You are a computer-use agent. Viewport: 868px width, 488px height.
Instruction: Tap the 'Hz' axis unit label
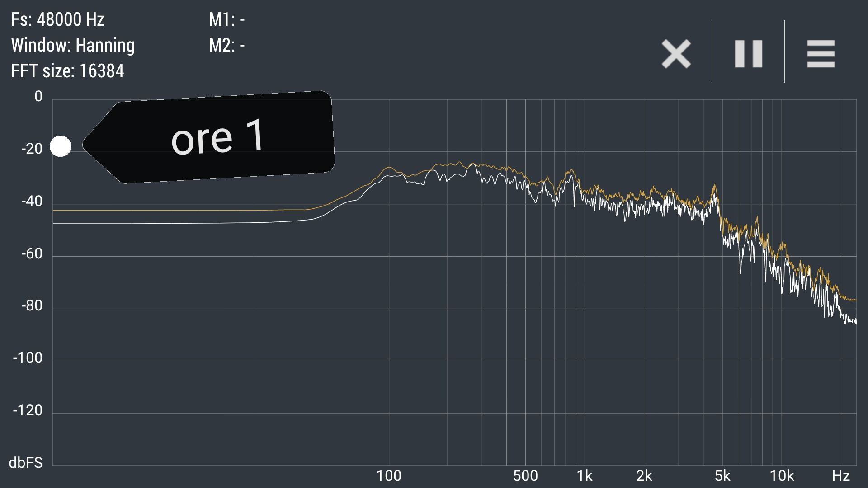[x=841, y=476]
